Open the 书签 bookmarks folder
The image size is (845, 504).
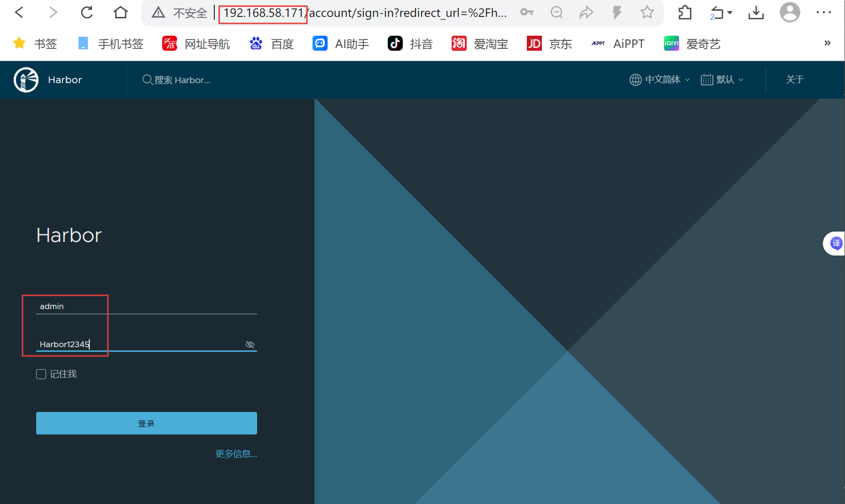coord(35,44)
